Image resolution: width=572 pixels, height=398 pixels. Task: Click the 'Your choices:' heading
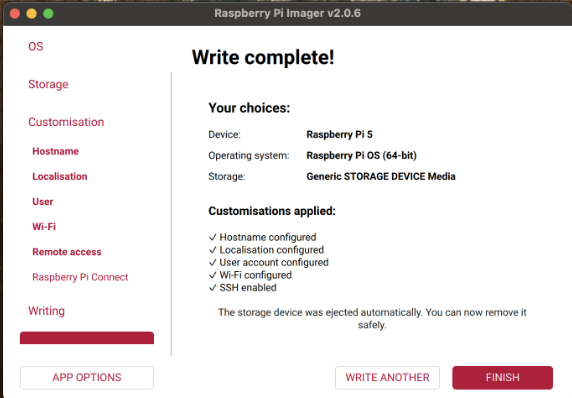click(x=249, y=108)
